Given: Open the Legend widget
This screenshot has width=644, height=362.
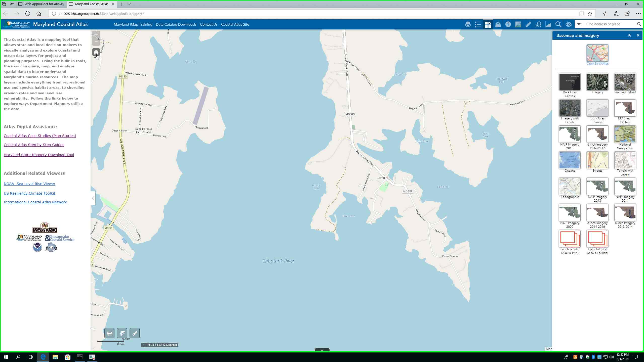Looking at the screenshot, I should (x=478, y=24).
